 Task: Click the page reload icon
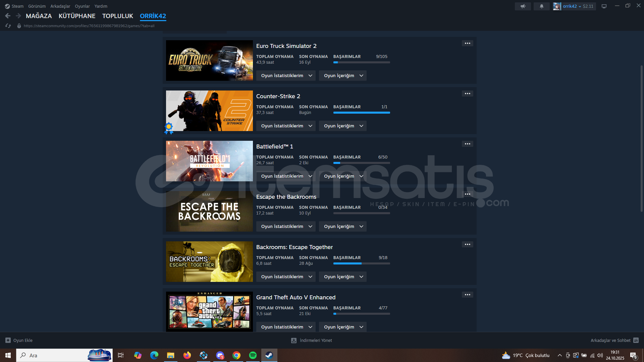click(8, 26)
